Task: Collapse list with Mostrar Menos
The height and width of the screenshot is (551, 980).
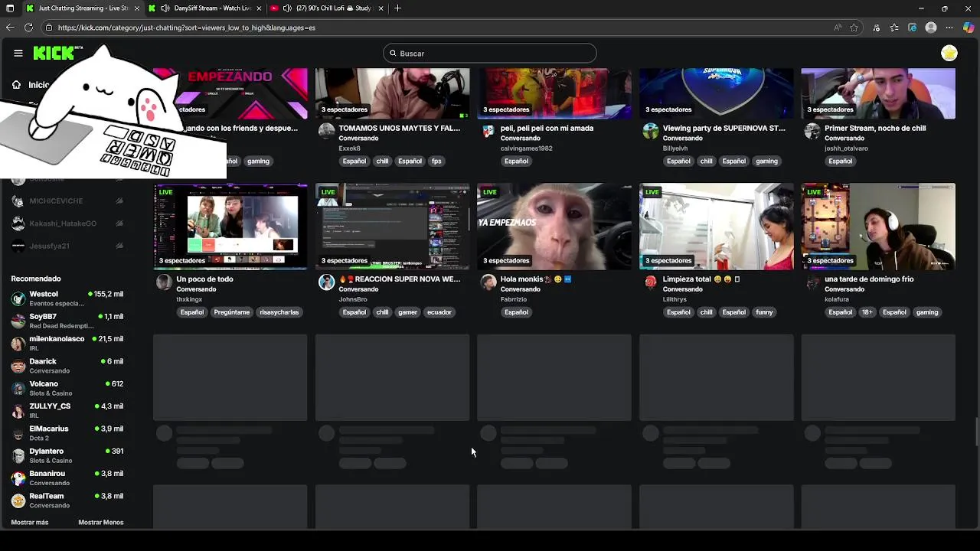Action: point(100,523)
